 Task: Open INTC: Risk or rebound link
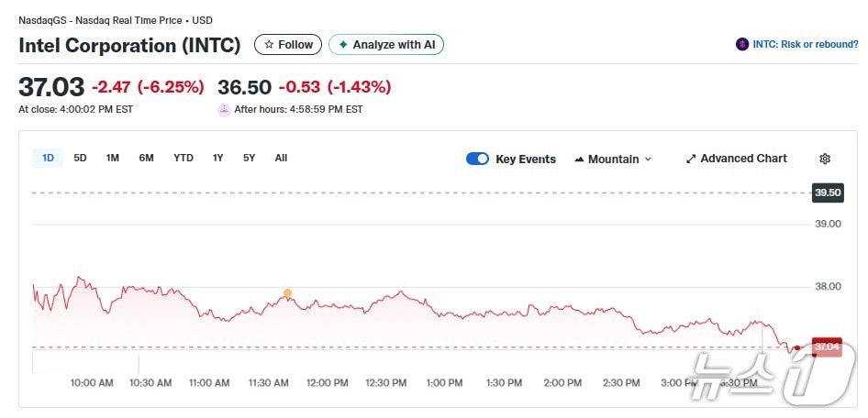[803, 44]
